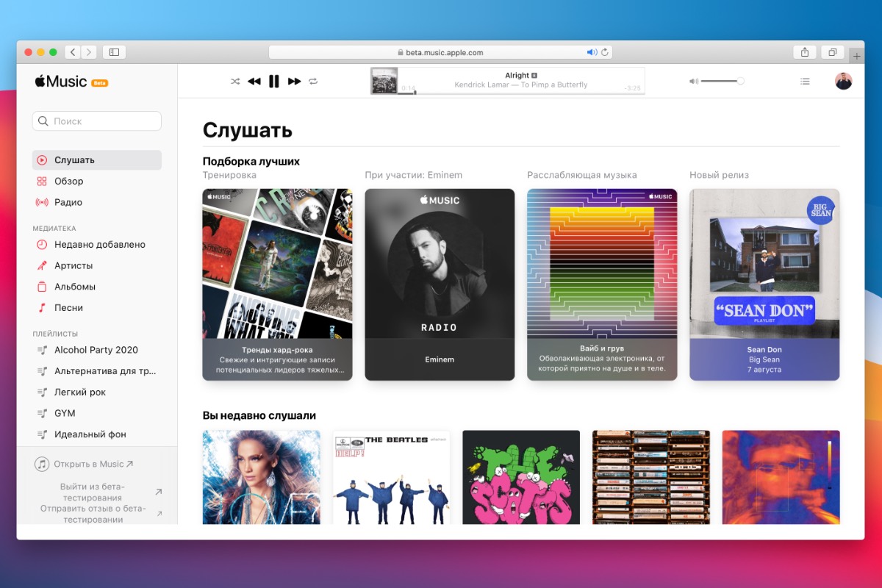Mute the tab audio speaker icon
The height and width of the screenshot is (588, 882).
point(592,52)
